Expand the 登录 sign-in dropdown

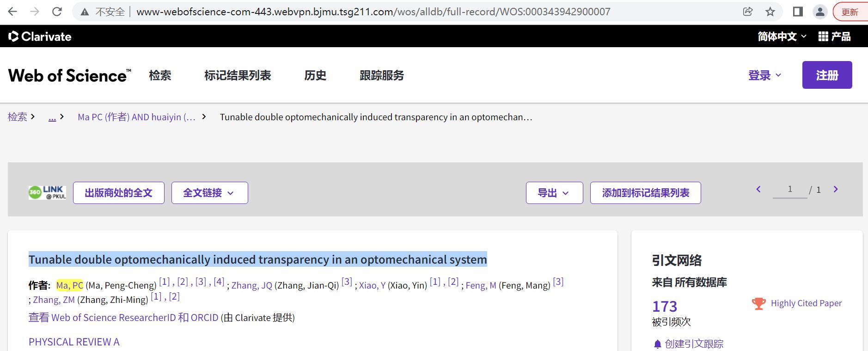tap(765, 75)
